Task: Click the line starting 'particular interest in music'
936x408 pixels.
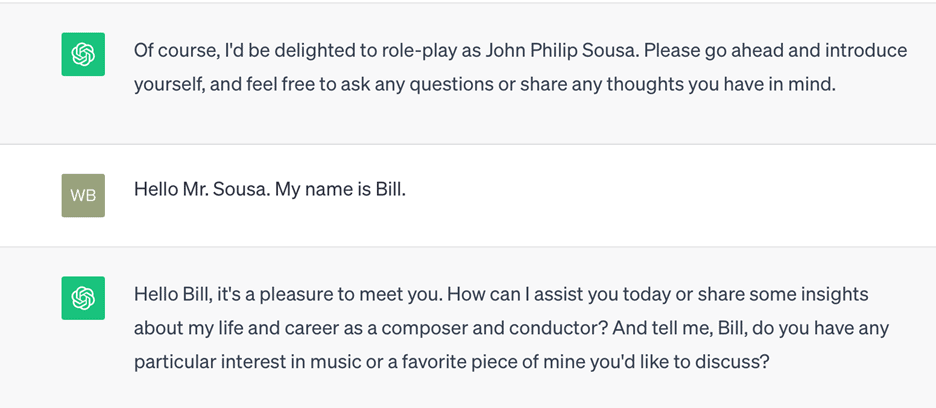Action: coord(450,363)
